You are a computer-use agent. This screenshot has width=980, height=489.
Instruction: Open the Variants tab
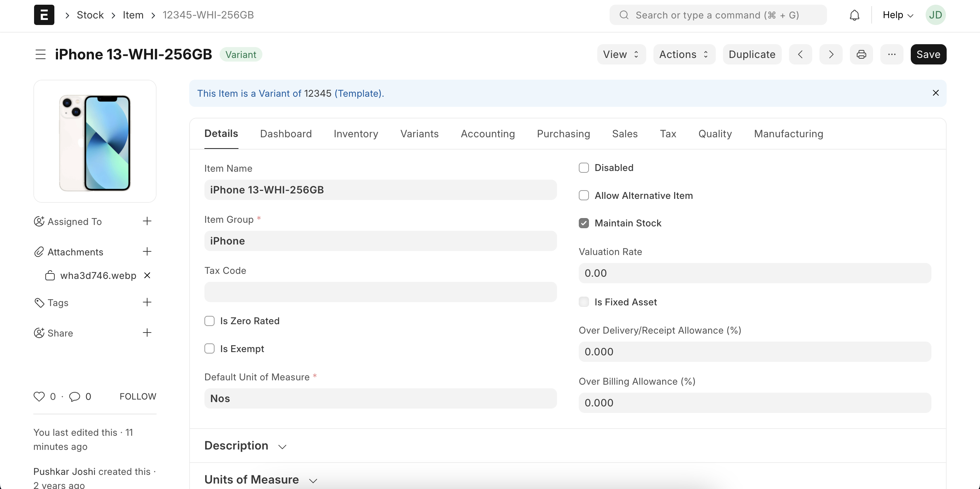click(419, 134)
